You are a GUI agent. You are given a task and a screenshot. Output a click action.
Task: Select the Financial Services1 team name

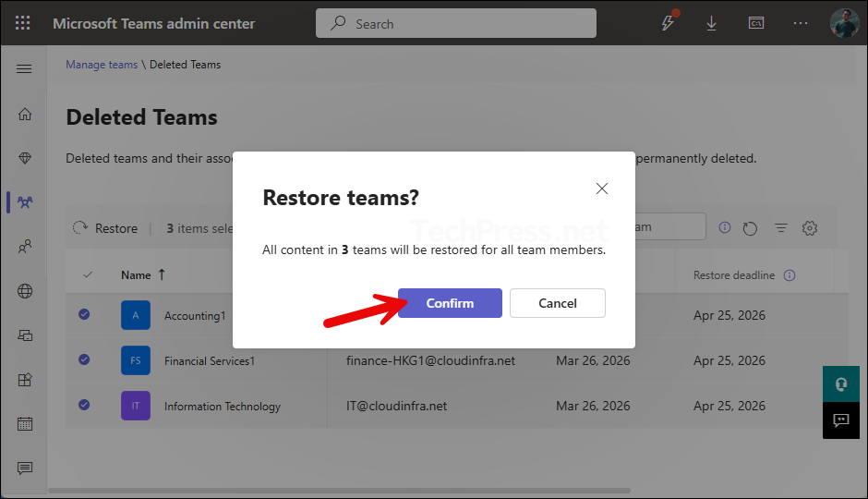(x=210, y=361)
